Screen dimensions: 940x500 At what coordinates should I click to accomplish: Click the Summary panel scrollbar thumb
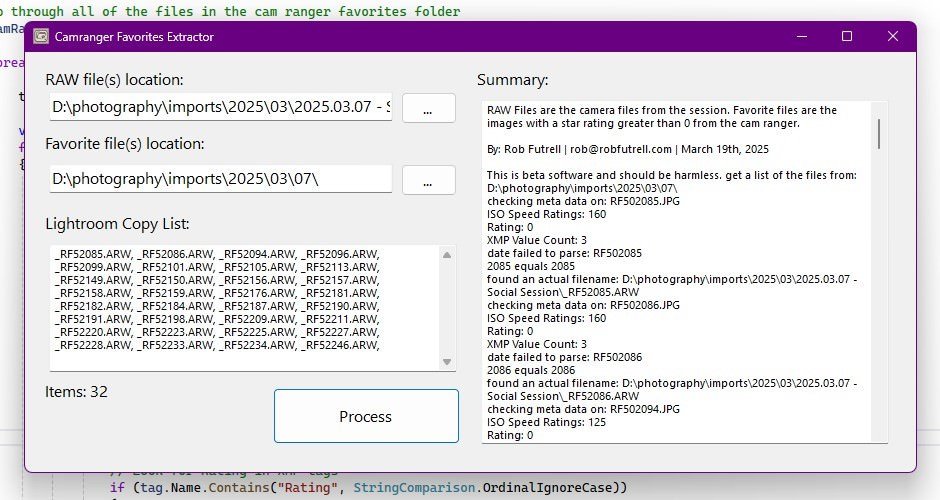click(x=879, y=133)
